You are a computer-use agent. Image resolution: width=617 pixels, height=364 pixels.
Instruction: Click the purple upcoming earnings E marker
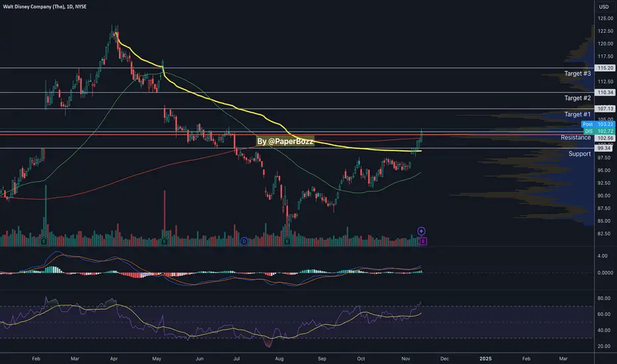(x=422, y=241)
